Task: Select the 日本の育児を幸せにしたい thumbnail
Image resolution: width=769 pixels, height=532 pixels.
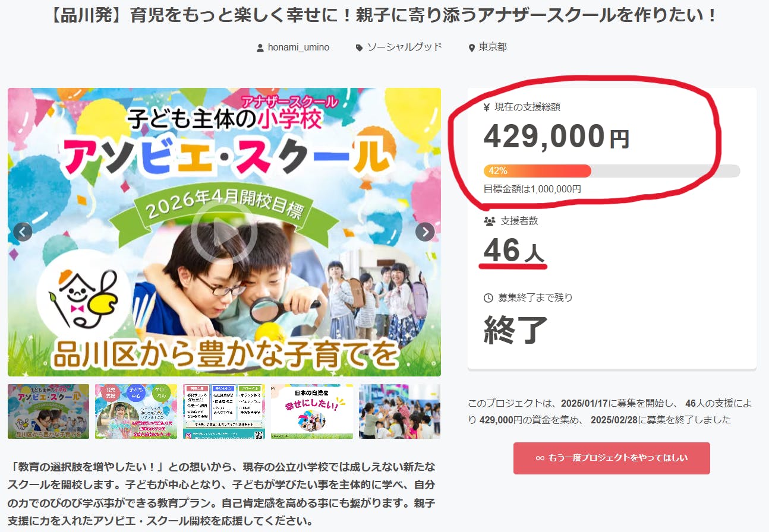Action: pyautogui.click(x=312, y=411)
